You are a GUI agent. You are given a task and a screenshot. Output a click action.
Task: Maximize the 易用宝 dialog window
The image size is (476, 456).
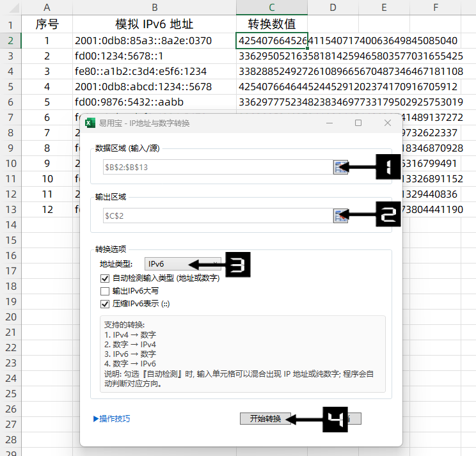pos(358,123)
